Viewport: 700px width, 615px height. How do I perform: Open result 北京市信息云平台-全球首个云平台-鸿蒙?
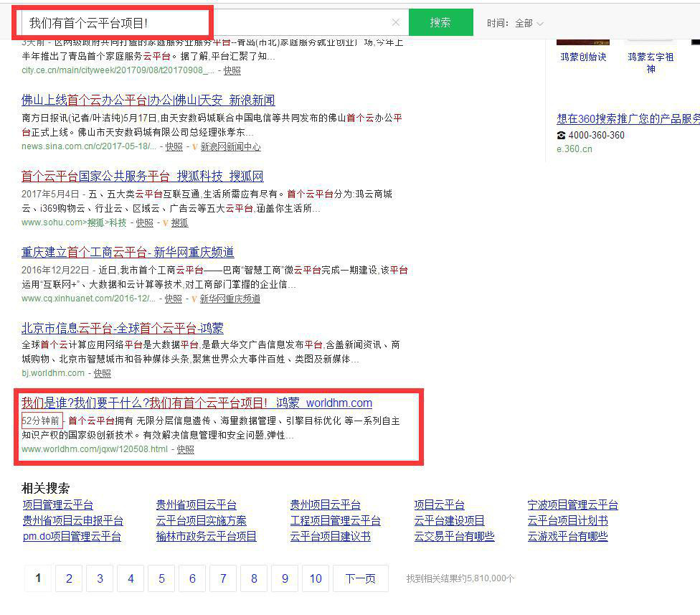coord(123,328)
